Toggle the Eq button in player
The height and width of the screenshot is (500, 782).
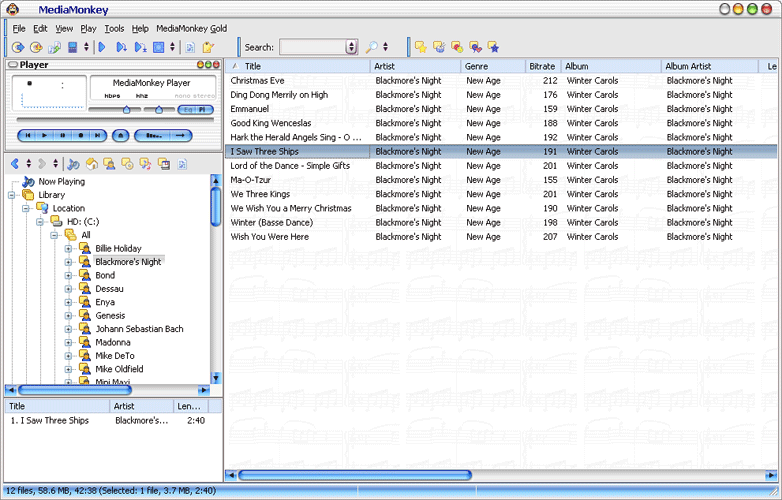click(x=186, y=110)
